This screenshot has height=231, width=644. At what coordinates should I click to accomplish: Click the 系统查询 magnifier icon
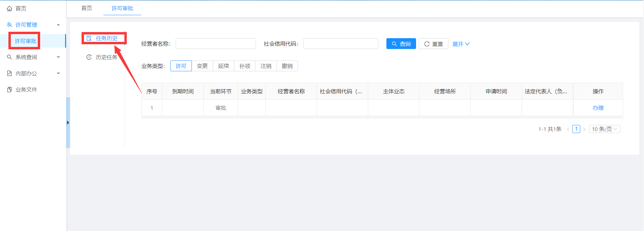pyautogui.click(x=9, y=57)
